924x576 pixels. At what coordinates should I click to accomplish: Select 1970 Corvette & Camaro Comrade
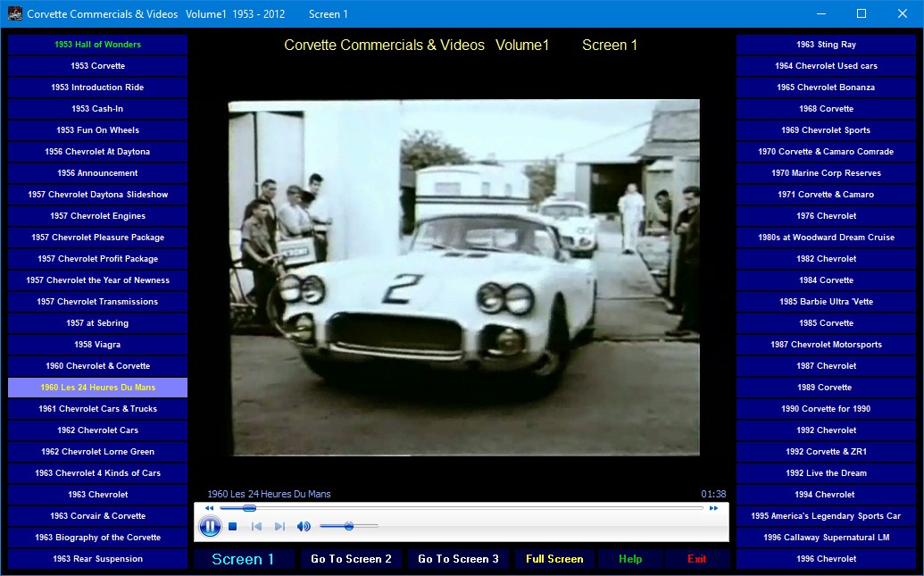826,152
